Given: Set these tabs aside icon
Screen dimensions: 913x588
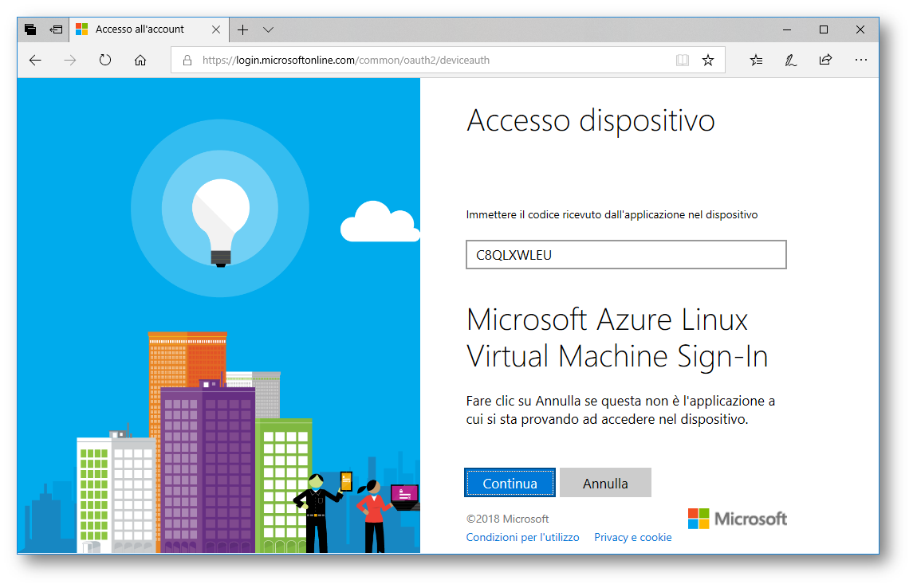Looking at the screenshot, I should tap(56, 29).
